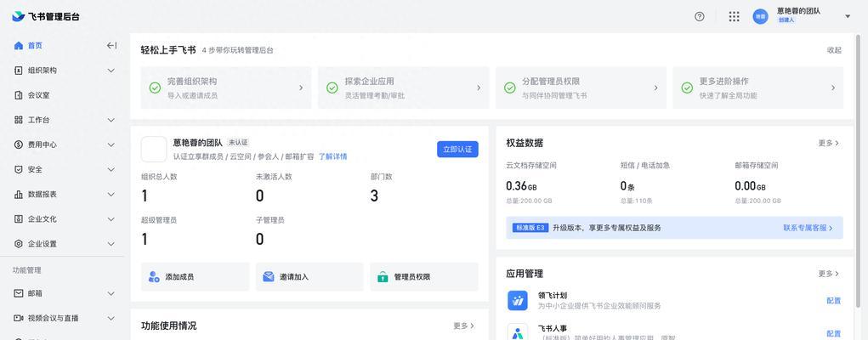This screenshot has height=340, width=868.
Task: Expand the team account dropdown arrow
Action: [848, 17]
